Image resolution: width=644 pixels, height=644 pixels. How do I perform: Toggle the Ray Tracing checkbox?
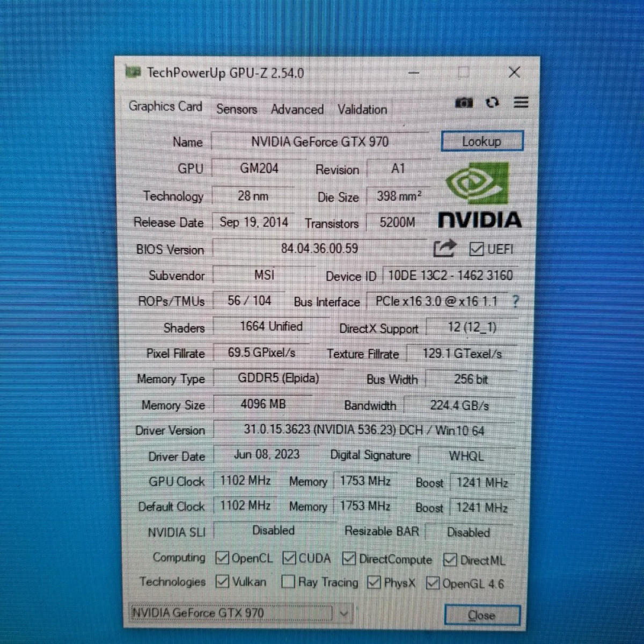(x=288, y=582)
